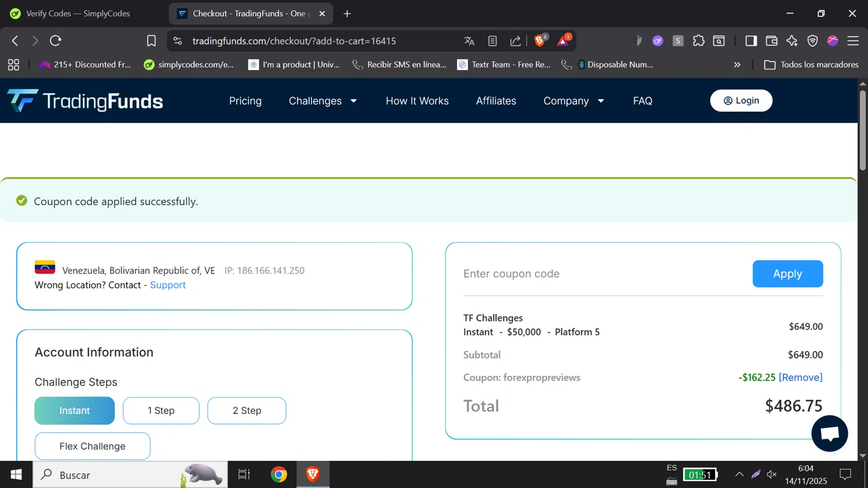Select the 2 Step challenge option
Viewport: 868px width, 488px height.
point(247,411)
